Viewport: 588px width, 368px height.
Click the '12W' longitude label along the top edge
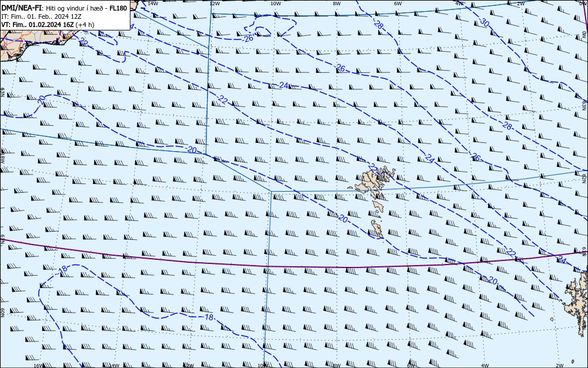pos(214,4)
